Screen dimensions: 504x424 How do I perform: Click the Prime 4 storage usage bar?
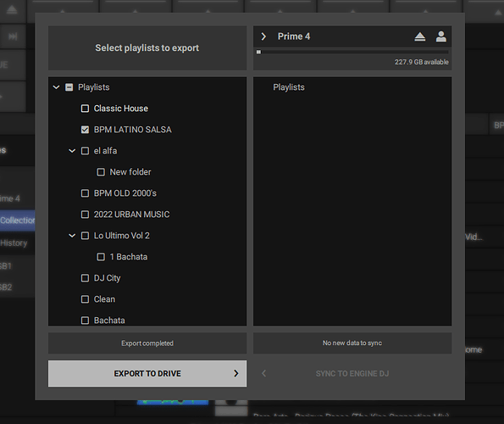352,52
